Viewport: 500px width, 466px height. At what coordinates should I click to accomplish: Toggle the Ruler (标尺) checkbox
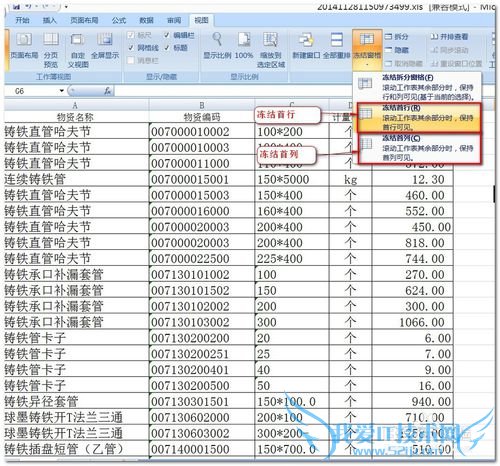(131, 35)
